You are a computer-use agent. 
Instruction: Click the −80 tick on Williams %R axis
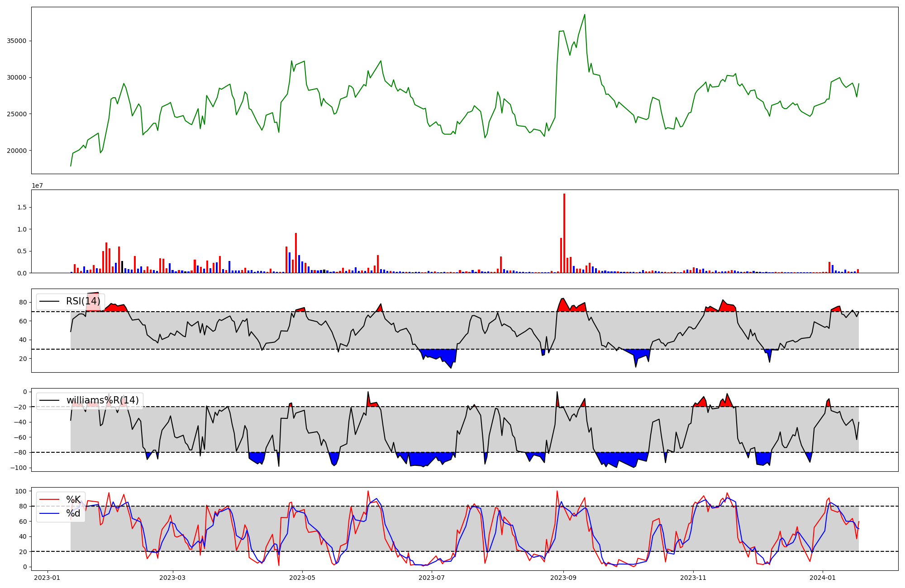click(x=20, y=452)
